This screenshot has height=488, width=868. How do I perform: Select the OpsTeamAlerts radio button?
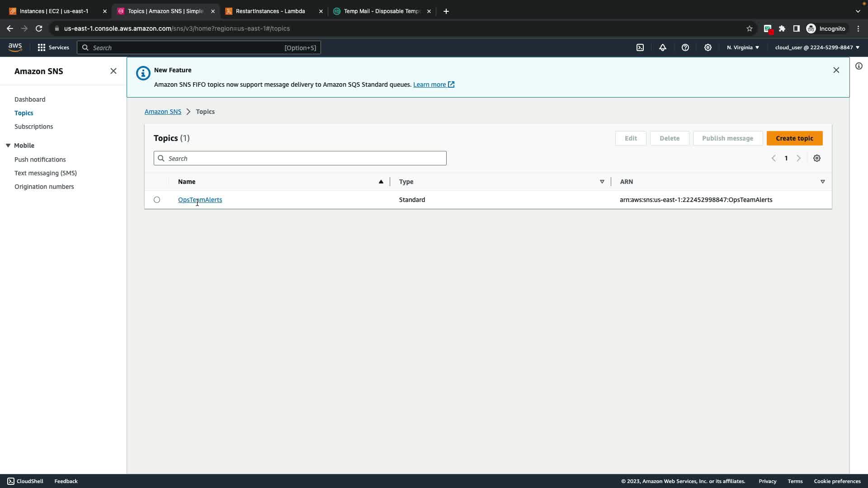tap(157, 200)
